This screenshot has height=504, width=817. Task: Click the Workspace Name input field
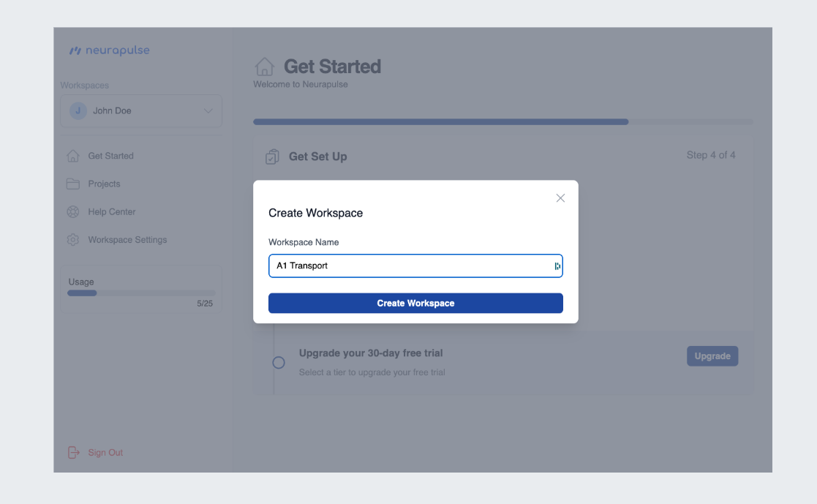tap(415, 266)
